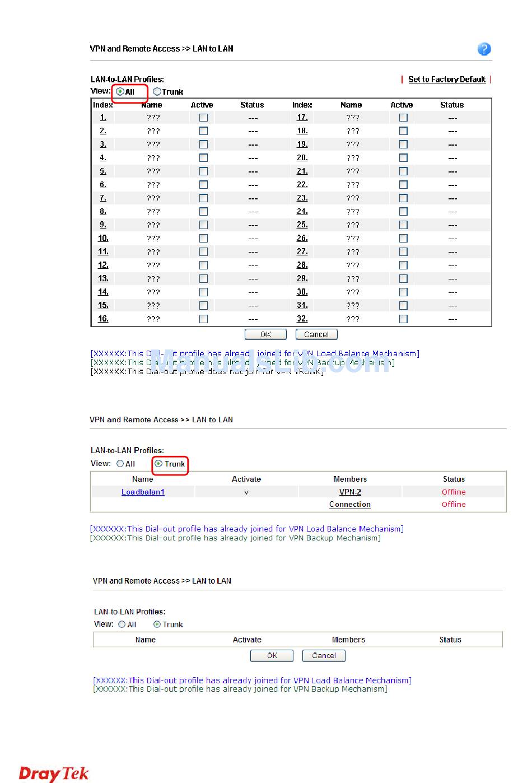
Task: Tick Active checkbox for profile index 3
Action: pos(203,145)
